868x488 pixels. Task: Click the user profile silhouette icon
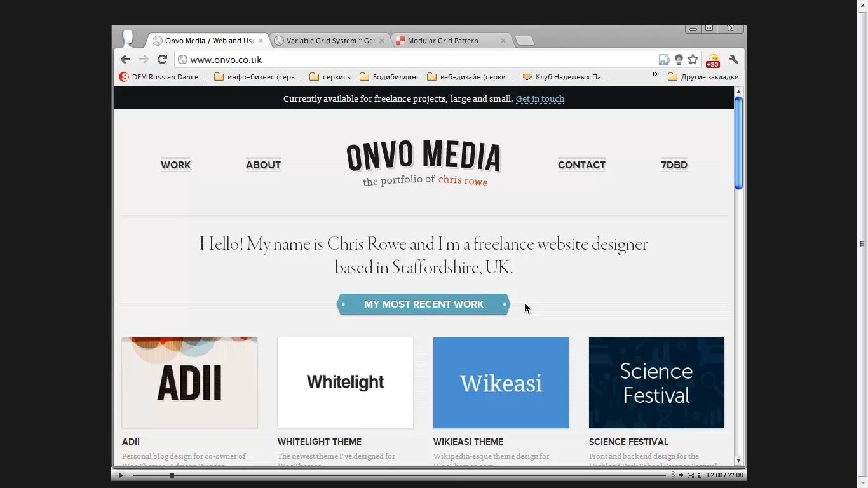tap(128, 38)
